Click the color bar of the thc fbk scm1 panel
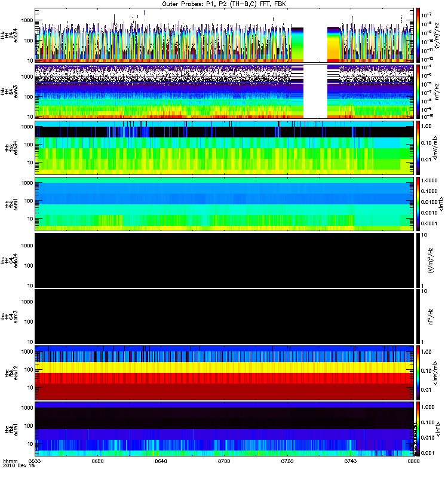 pyautogui.click(x=418, y=428)
